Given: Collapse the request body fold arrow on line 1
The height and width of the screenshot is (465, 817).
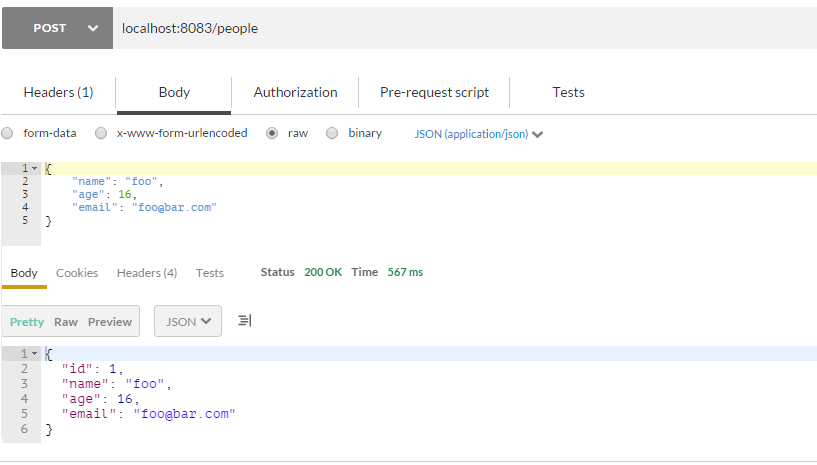Looking at the screenshot, I should click(x=35, y=168).
